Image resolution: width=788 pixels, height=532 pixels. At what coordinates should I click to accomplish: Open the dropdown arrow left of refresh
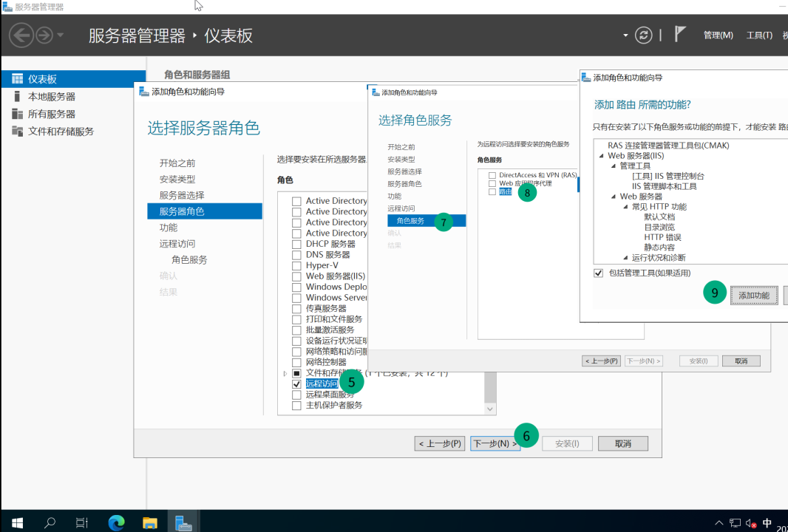point(625,35)
